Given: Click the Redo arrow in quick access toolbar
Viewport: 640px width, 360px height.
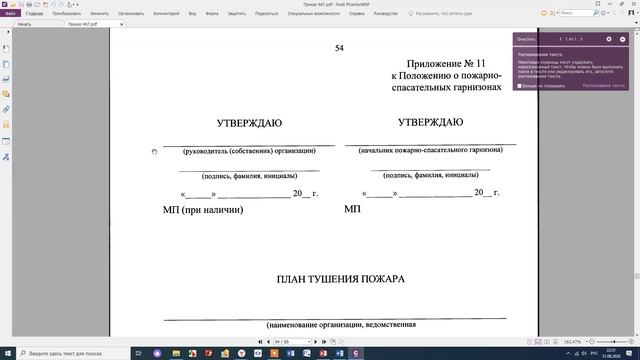Looking at the screenshot, I should pyautogui.click(x=61, y=4).
